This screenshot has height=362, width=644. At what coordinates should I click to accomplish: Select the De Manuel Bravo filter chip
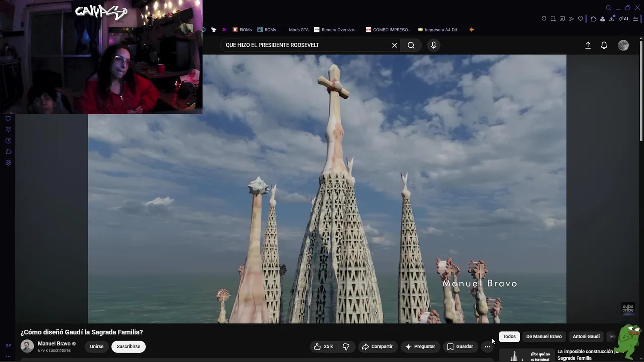[544, 337]
